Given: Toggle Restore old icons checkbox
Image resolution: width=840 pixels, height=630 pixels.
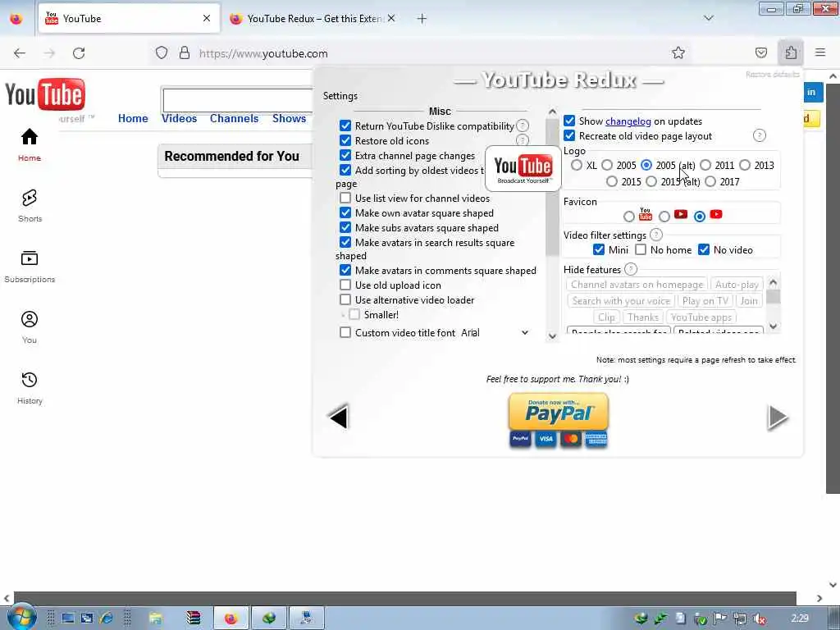Looking at the screenshot, I should click(345, 141).
